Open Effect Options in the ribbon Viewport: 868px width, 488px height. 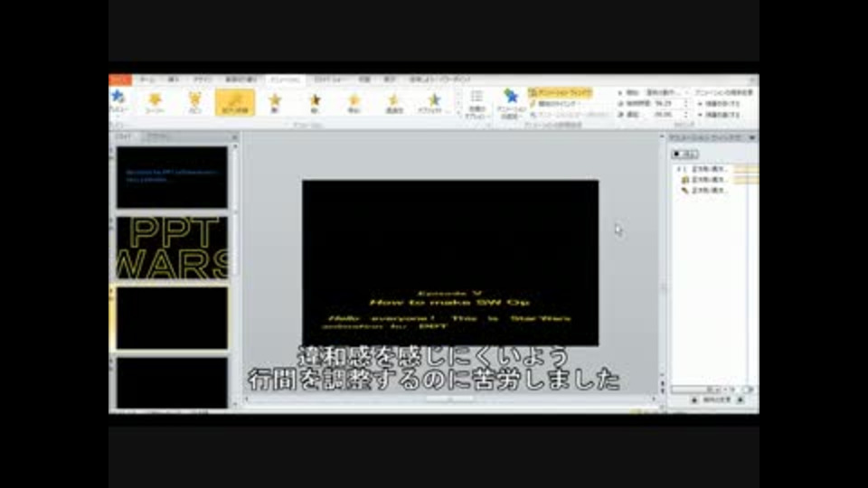click(x=476, y=104)
